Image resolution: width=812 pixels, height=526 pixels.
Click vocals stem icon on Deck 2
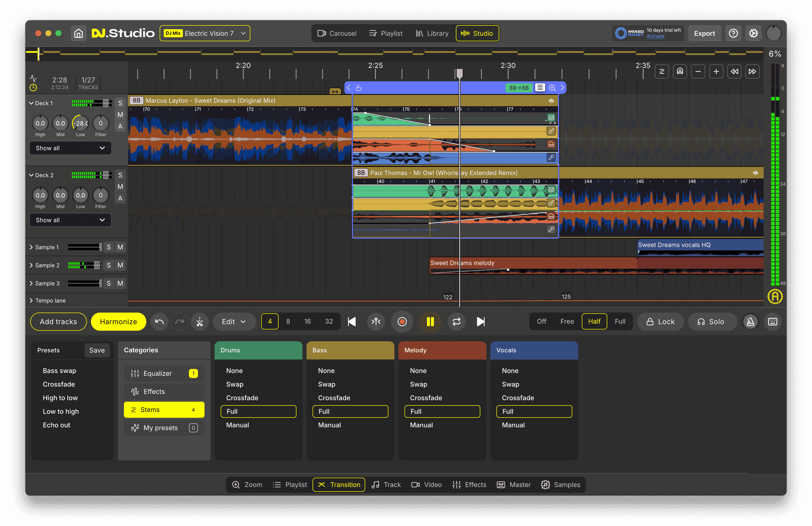(551, 230)
